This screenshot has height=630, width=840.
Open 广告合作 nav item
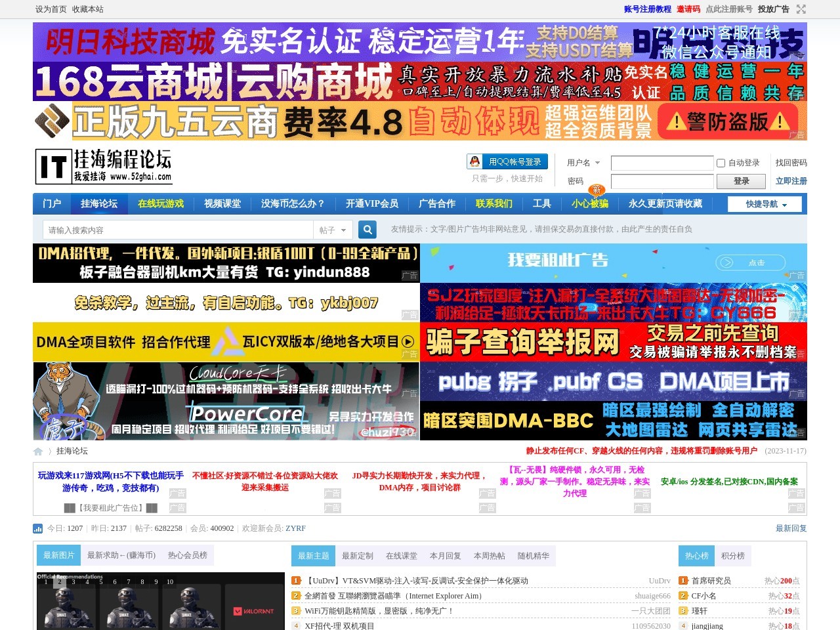[437, 203]
